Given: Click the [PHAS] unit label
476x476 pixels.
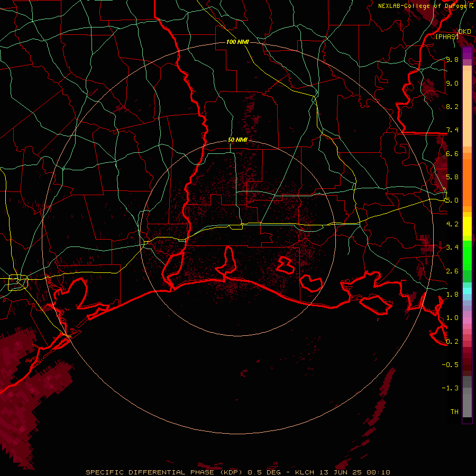Looking at the screenshot, I should point(447,37).
